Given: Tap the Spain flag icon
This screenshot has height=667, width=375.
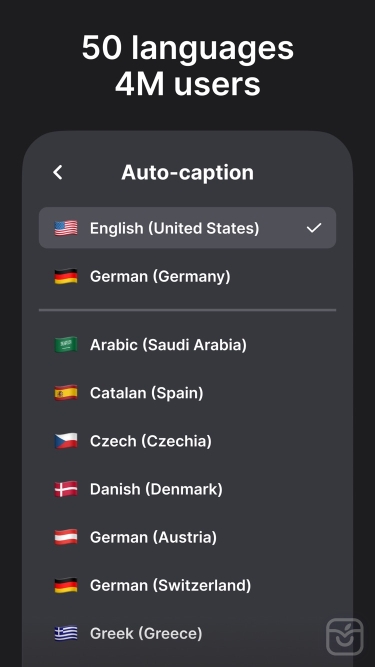Looking at the screenshot, I should click(x=66, y=393).
